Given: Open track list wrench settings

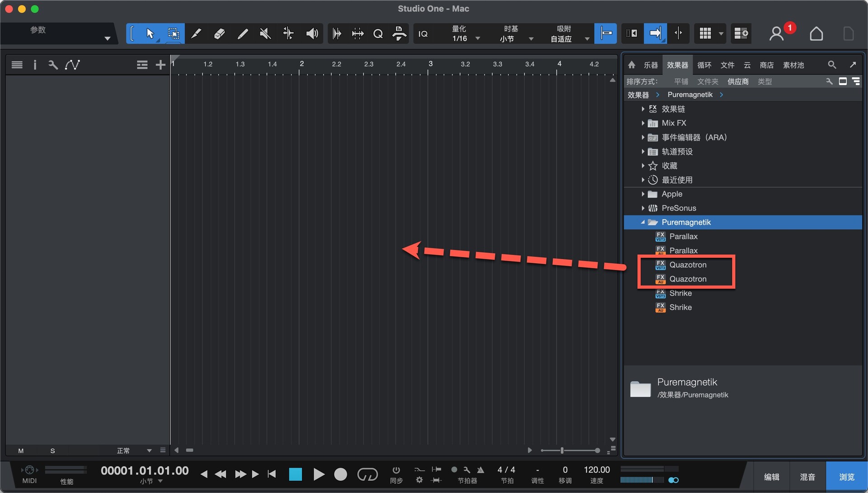Looking at the screenshot, I should click(53, 65).
